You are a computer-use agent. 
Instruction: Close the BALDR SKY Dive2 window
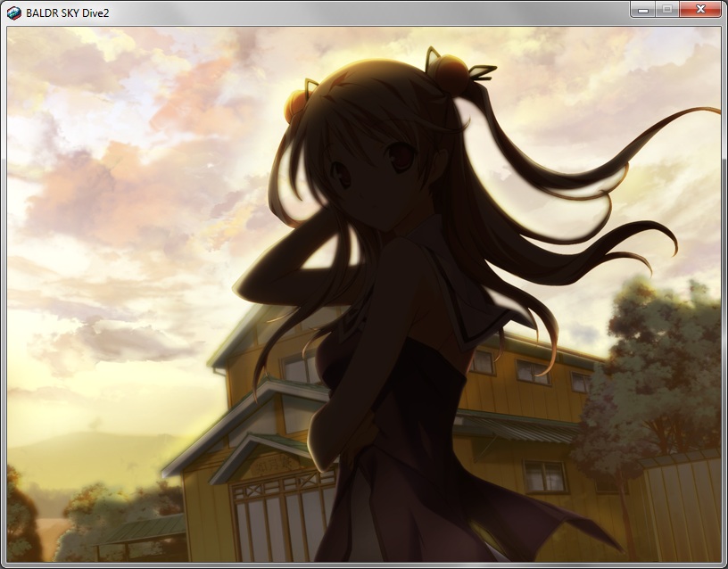700,10
